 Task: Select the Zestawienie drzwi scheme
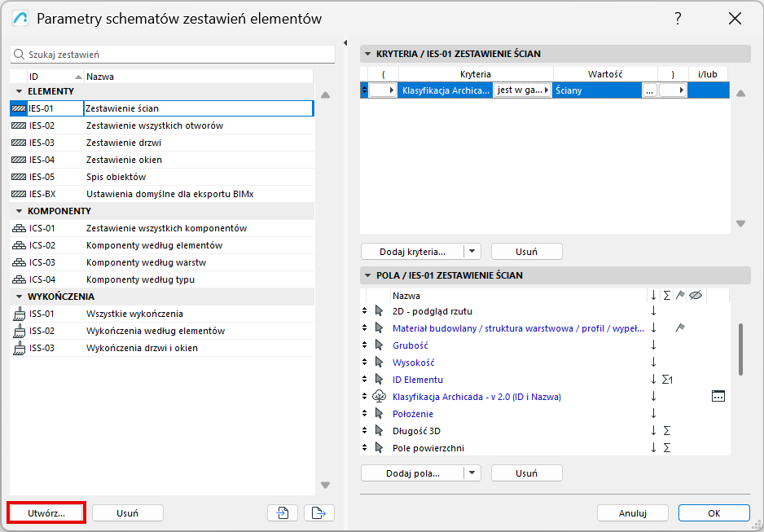(x=123, y=143)
